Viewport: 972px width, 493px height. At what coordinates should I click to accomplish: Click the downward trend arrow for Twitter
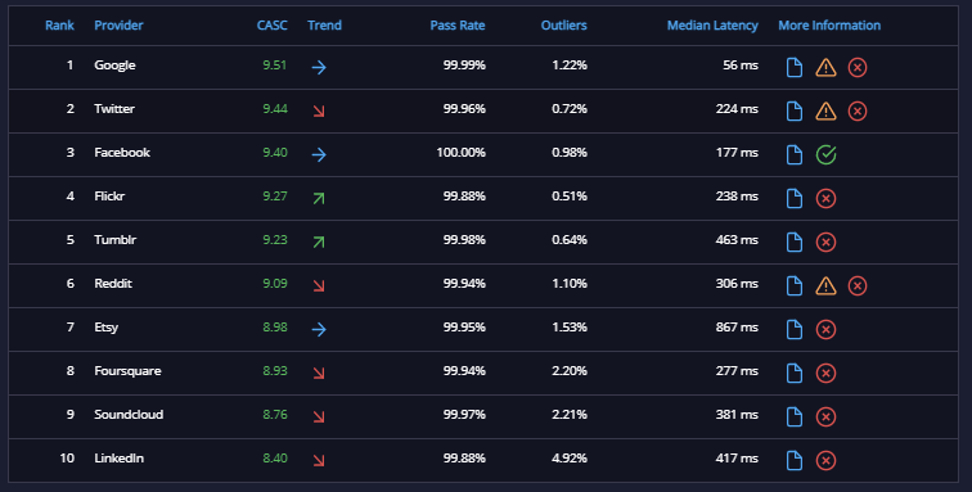(x=319, y=111)
